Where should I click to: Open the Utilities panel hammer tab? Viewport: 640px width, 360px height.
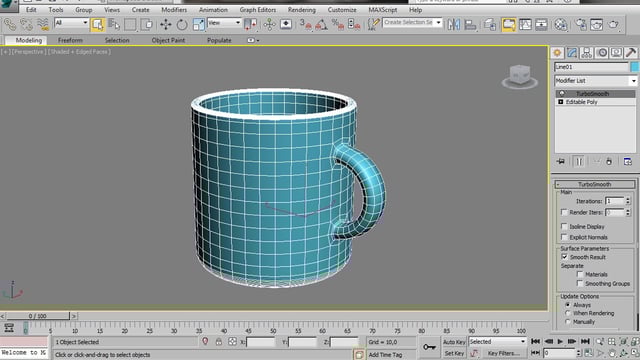631,53
